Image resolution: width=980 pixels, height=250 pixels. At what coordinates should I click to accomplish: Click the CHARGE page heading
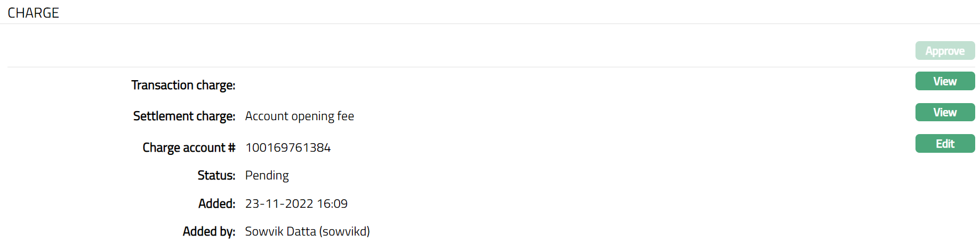[33, 13]
